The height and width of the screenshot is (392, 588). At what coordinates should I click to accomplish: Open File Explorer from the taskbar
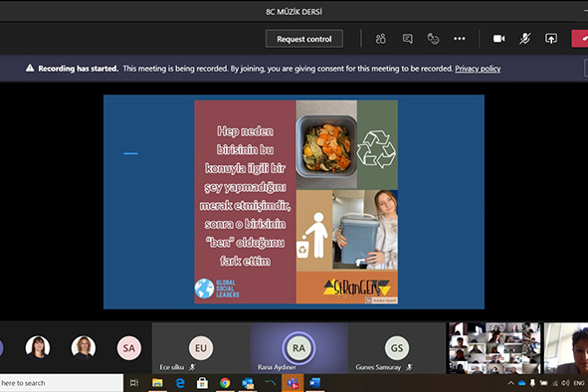tap(157, 383)
